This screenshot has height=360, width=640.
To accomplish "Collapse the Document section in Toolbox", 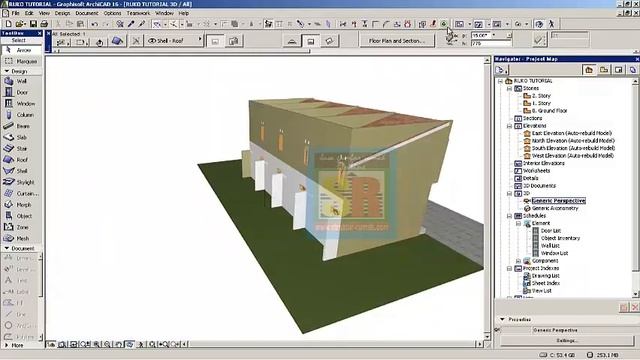I will coord(7,248).
